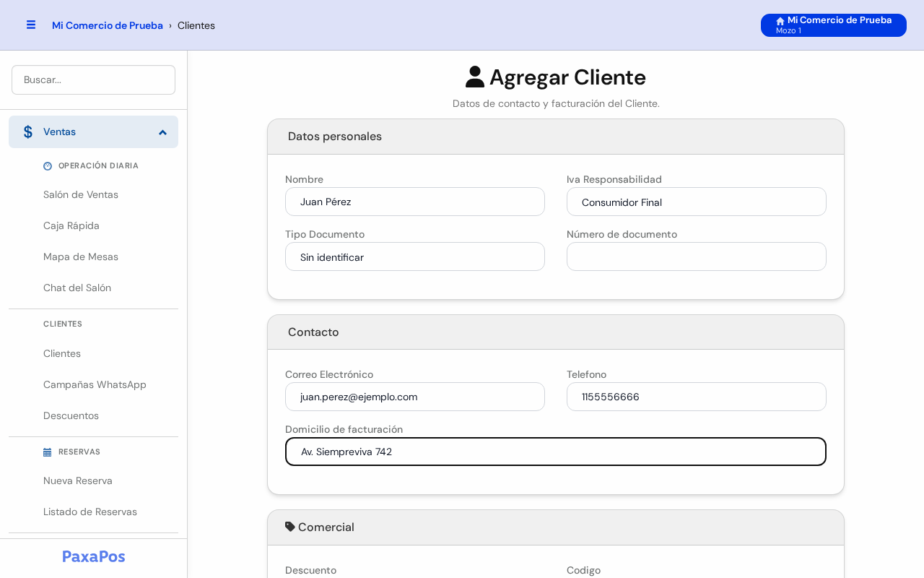
Task: Click the Clientes breadcrumb
Action: click(196, 25)
